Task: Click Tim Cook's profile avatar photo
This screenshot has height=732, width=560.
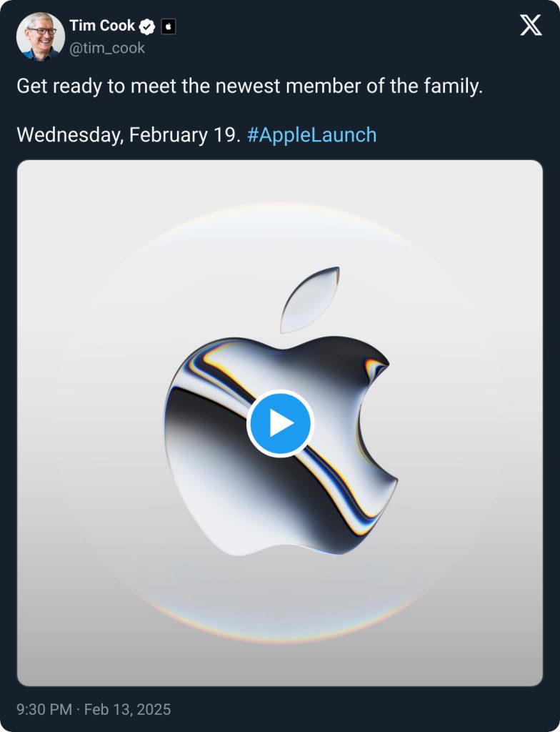Action: pos(41,36)
